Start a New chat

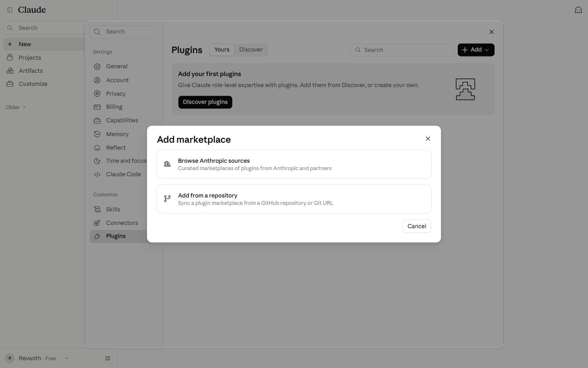(44, 44)
